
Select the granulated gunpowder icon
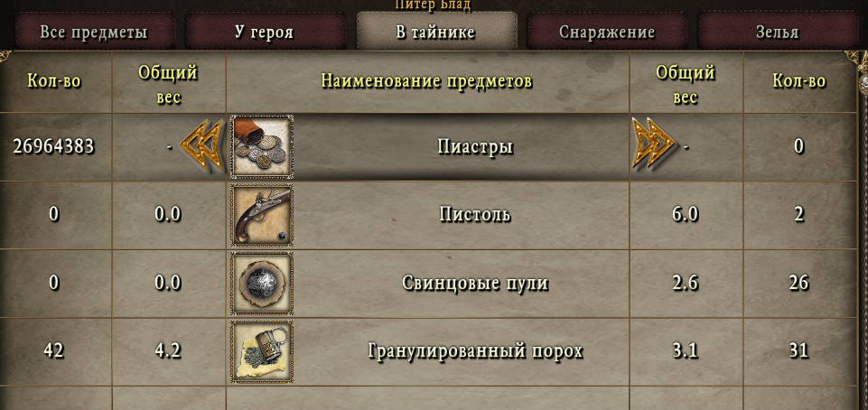[262, 352]
